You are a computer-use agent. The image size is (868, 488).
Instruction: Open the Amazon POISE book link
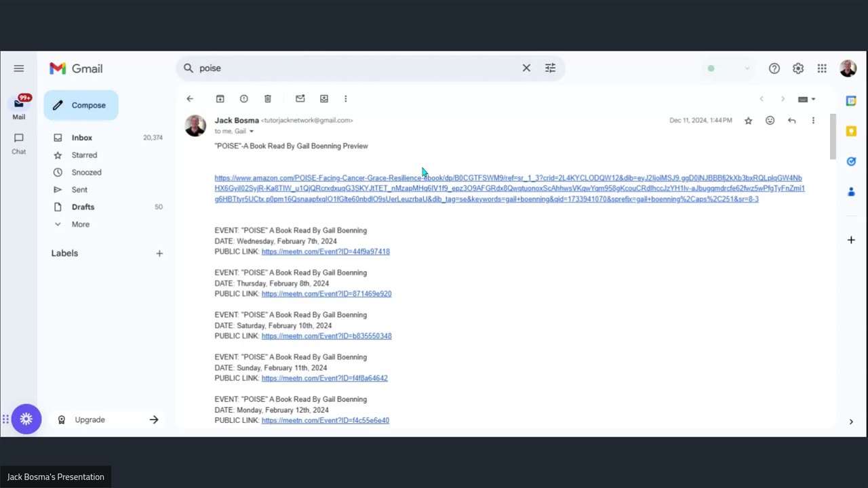click(x=509, y=188)
